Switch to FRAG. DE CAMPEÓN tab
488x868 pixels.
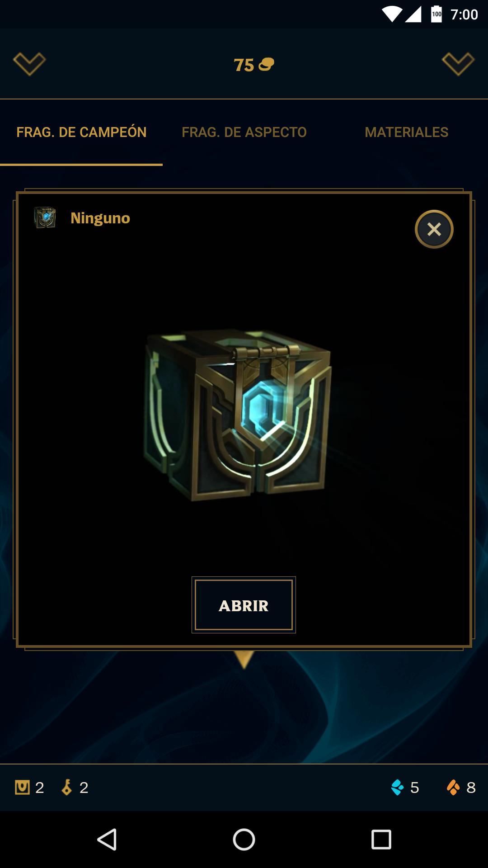[x=81, y=132]
